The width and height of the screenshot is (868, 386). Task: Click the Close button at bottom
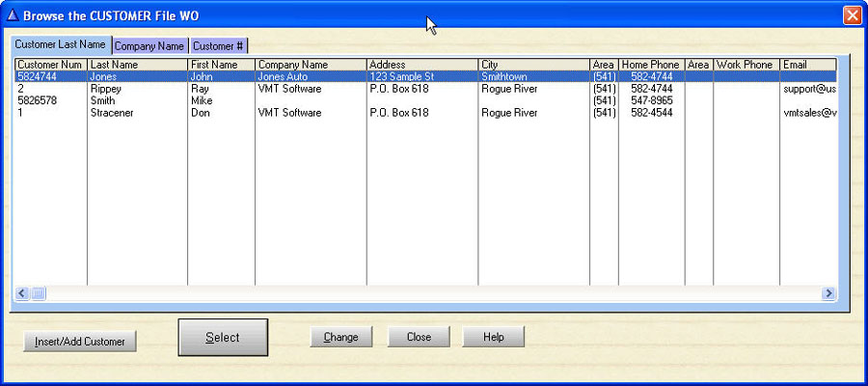(x=419, y=338)
